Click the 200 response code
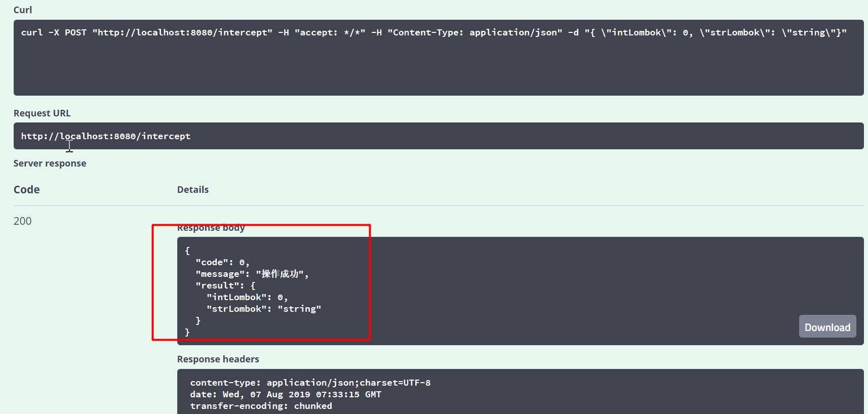The height and width of the screenshot is (414, 868). [x=22, y=221]
